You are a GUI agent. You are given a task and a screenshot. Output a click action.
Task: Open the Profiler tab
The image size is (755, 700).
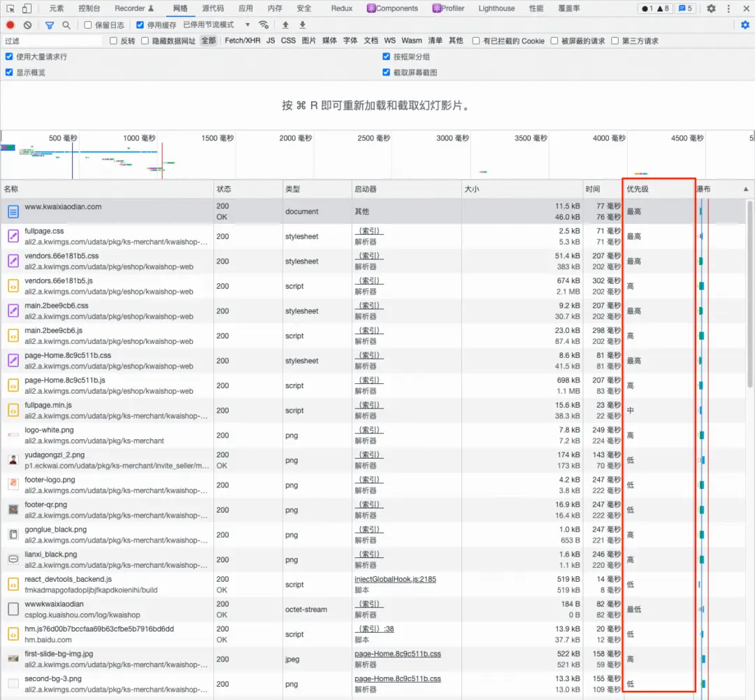point(448,8)
